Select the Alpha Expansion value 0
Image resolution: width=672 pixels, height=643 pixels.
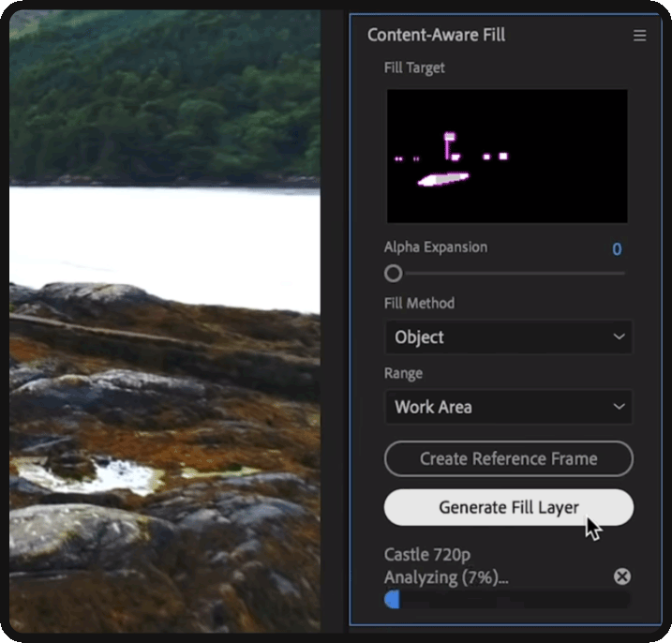coord(617,249)
